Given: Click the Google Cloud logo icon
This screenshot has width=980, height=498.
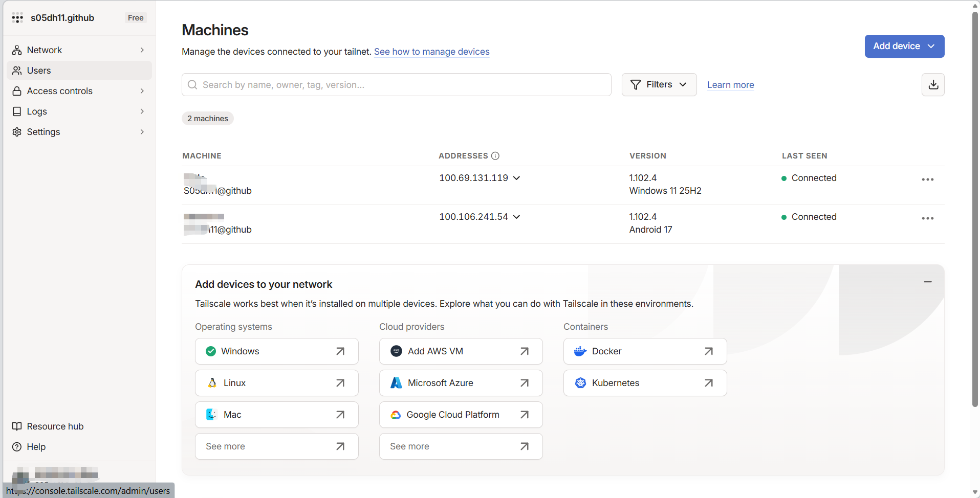Looking at the screenshot, I should pyautogui.click(x=396, y=415).
